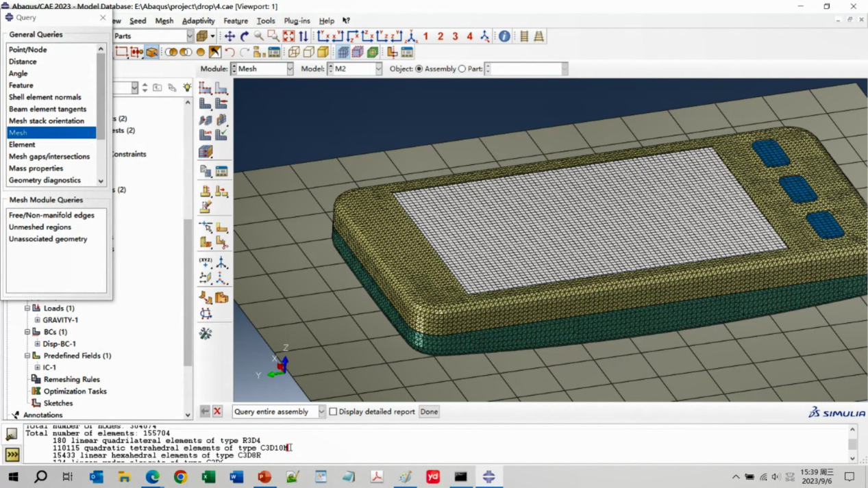This screenshot has height=488, width=868.
Task: Expand the GRAVITY-1 load item
Action: click(x=38, y=320)
